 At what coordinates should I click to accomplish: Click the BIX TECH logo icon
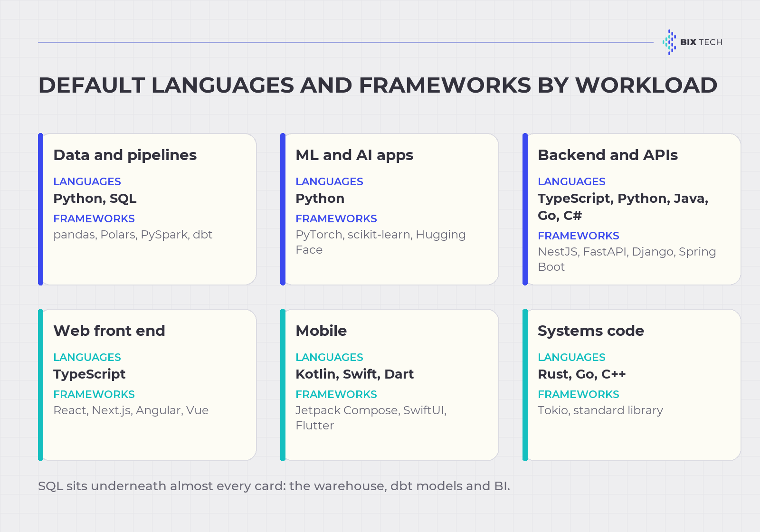coord(669,42)
